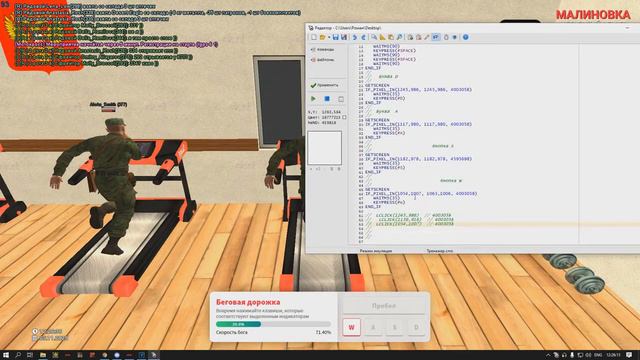Tick the checkbox next to the Цвет value
This screenshot has width=640, height=360.
344,117
